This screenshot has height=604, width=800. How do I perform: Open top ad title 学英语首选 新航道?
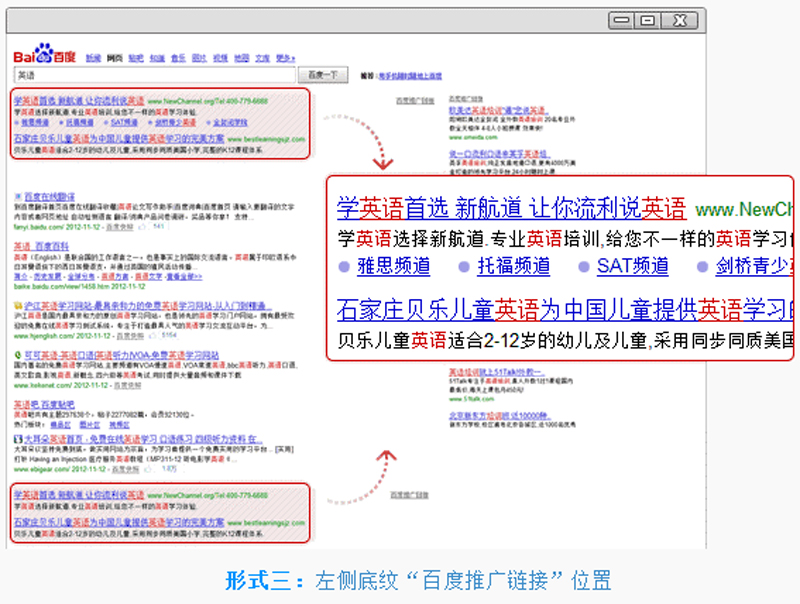click(79, 101)
